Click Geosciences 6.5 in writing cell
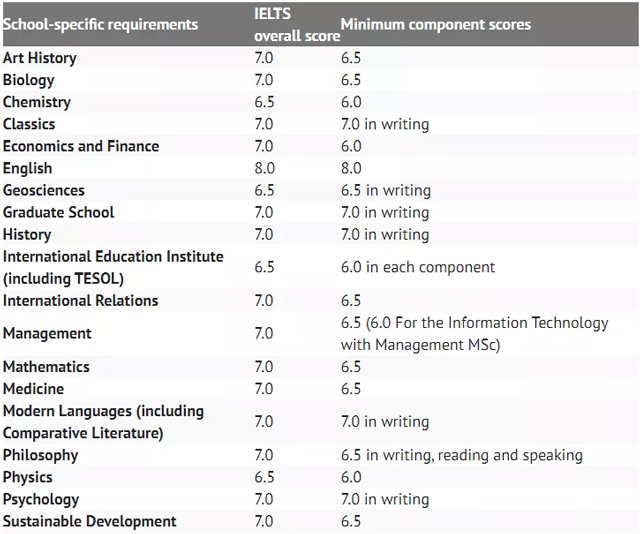The height and width of the screenshot is (534, 640). 386,191
